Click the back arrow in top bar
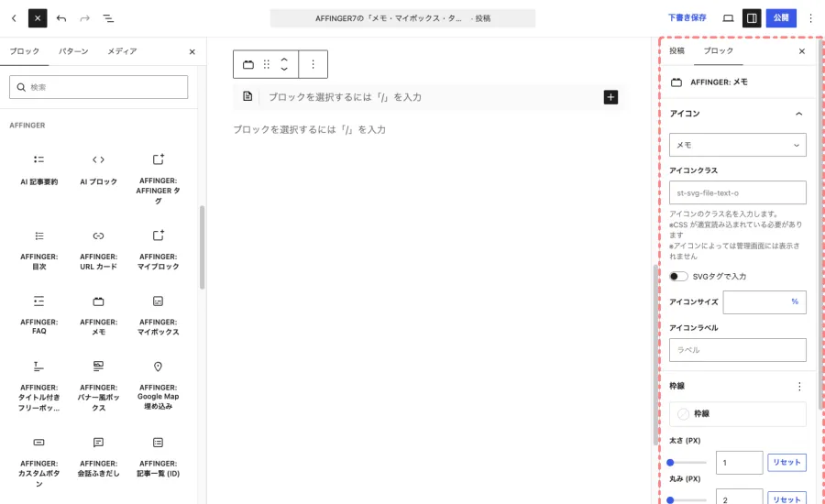This screenshot has height=504, width=825. (14, 18)
